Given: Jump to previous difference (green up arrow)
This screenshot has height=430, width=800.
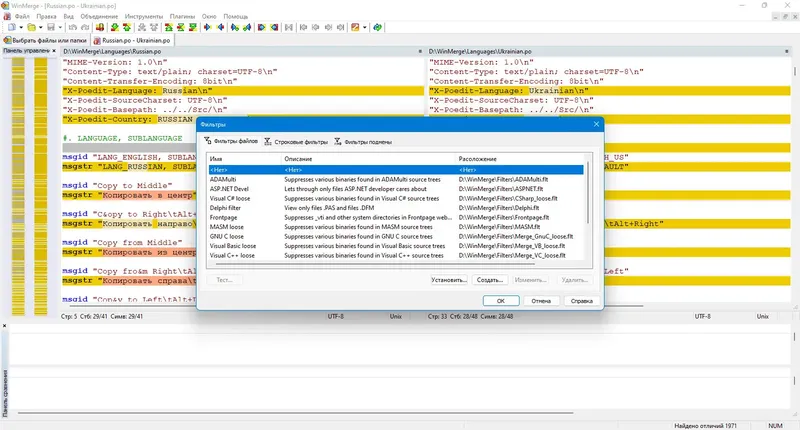Looking at the screenshot, I should pyautogui.click(x=127, y=27).
